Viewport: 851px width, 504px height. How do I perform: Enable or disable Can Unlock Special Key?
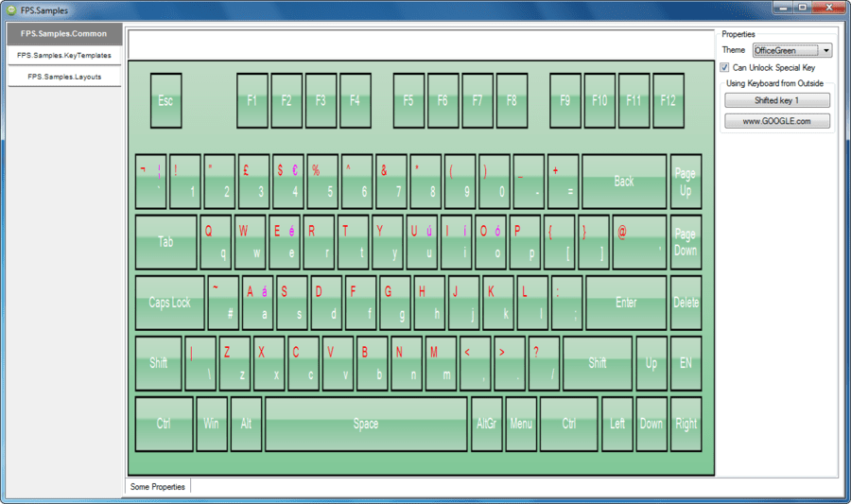pyautogui.click(x=725, y=68)
